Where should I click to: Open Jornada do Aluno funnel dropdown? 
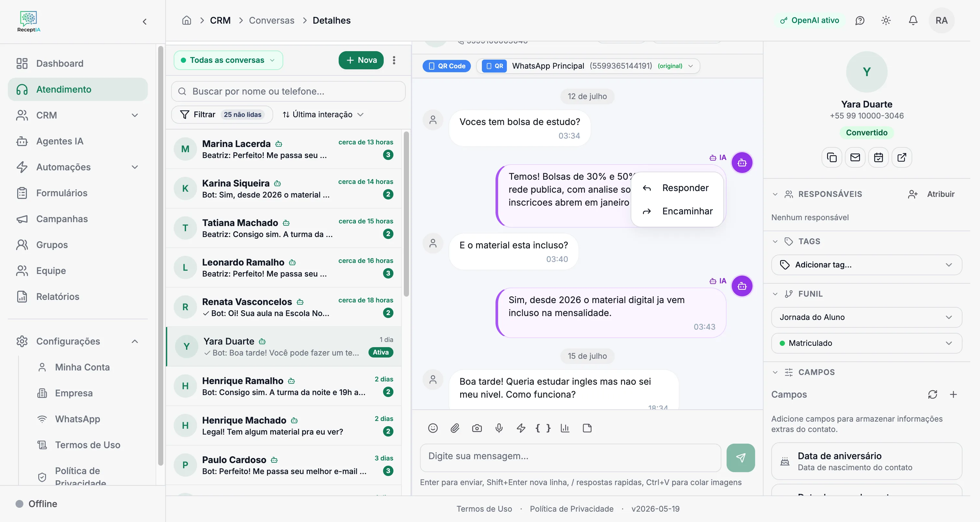(866, 317)
